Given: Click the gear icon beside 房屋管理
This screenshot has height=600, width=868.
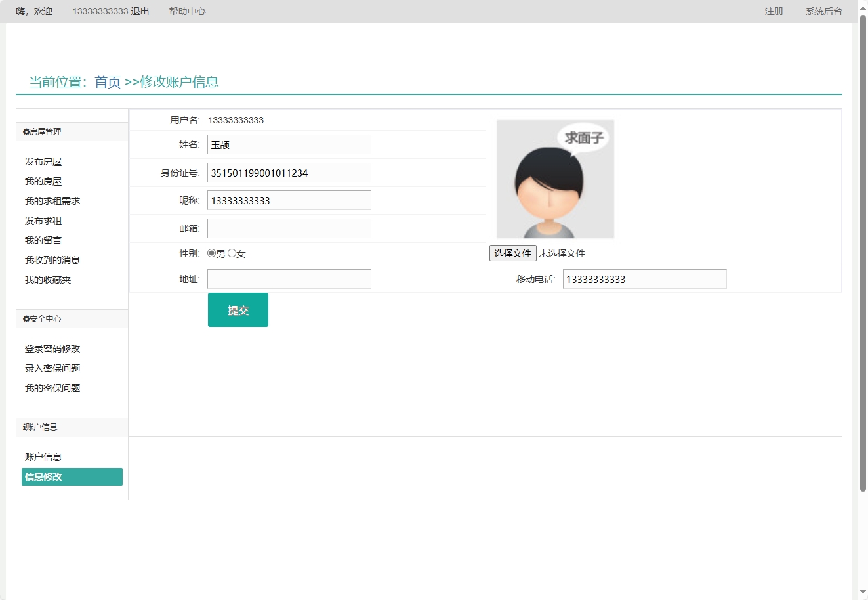Looking at the screenshot, I should tap(25, 131).
